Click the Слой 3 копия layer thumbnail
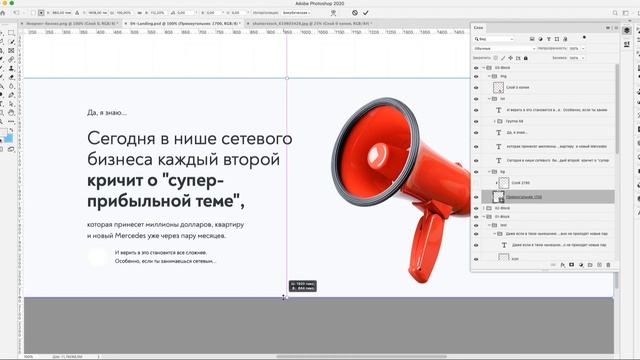This screenshot has width=640, height=360. (498, 87)
